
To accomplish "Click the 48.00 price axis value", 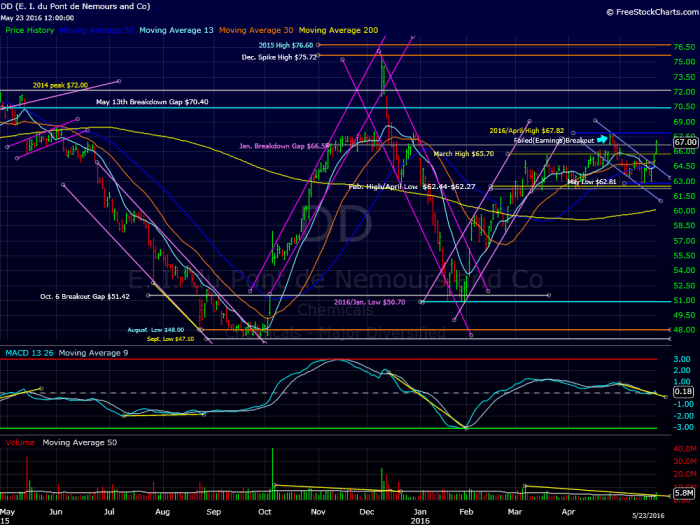I will tap(684, 330).
